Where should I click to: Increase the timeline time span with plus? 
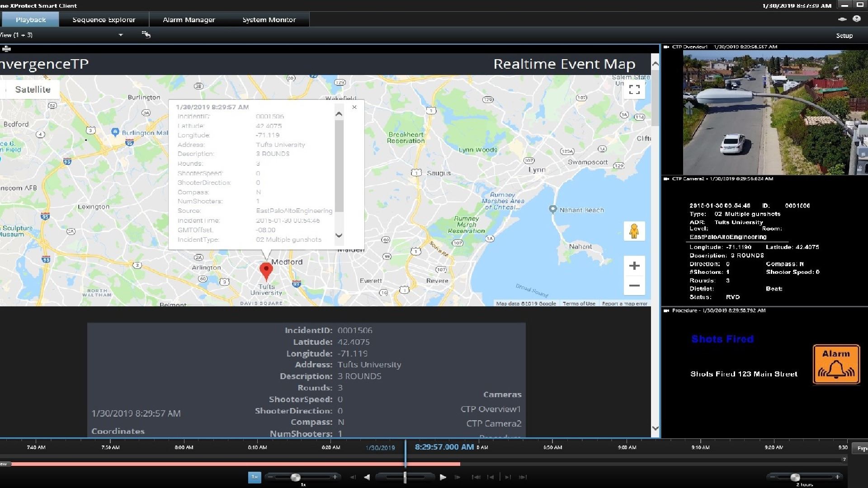pos(837,477)
